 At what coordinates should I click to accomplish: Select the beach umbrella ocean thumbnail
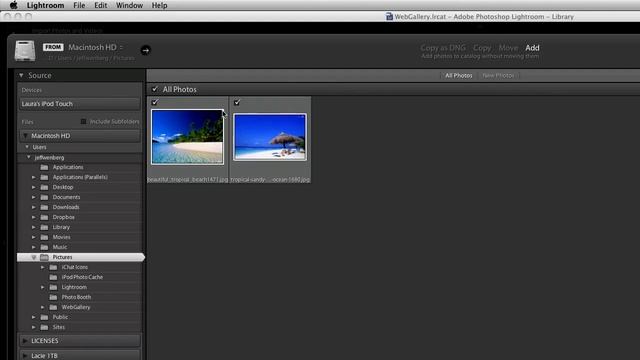click(x=270, y=137)
